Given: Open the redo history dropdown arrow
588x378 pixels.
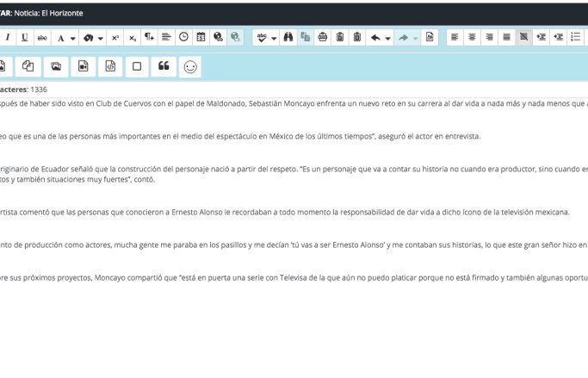Looking at the screenshot, I should pyautogui.click(x=416, y=38).
